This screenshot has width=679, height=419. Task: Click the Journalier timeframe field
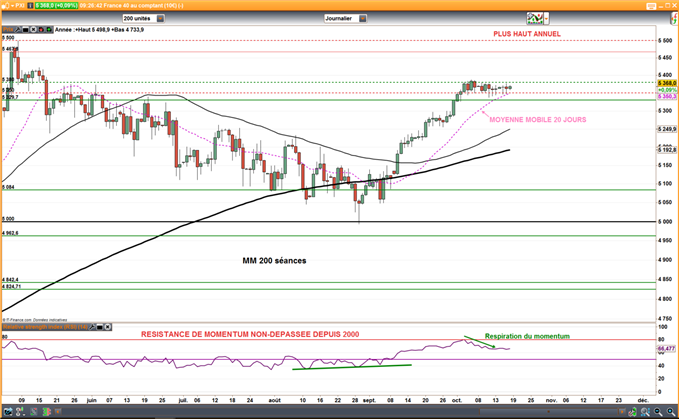coord(341,18)
